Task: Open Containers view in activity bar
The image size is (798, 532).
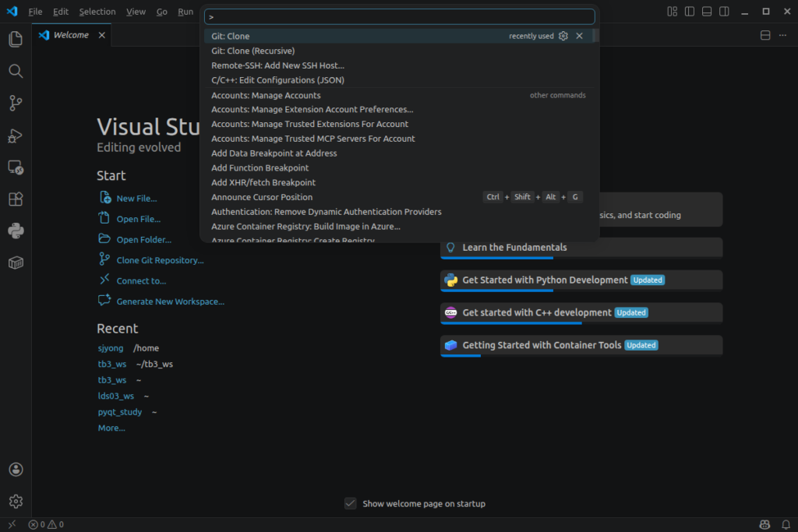Action: pyautogui.click(x=16, y=263)
